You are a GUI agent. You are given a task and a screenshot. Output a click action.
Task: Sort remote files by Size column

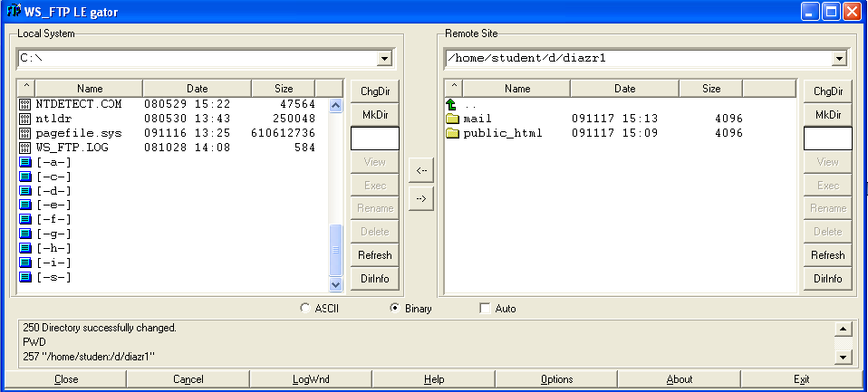tap(710, 88)
